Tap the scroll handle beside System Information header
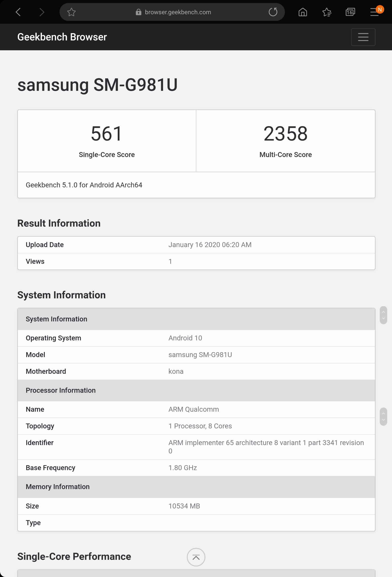The height and width of the screenshot is (577, 392). pyautogui.click(x=383, y=315)
